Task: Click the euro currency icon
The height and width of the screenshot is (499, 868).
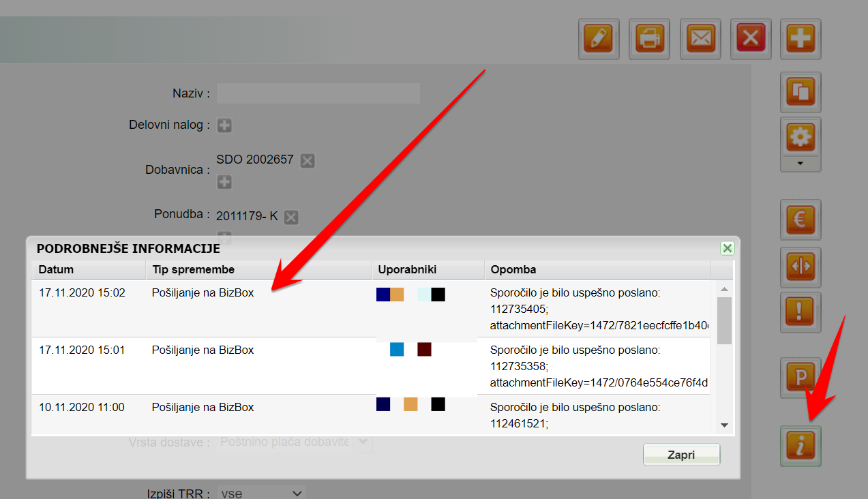Action: [x=800, y=220]
